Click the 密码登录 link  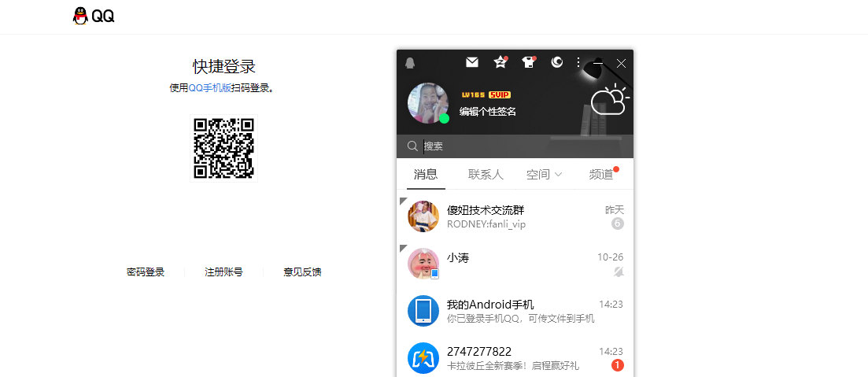tap(146, 272)
